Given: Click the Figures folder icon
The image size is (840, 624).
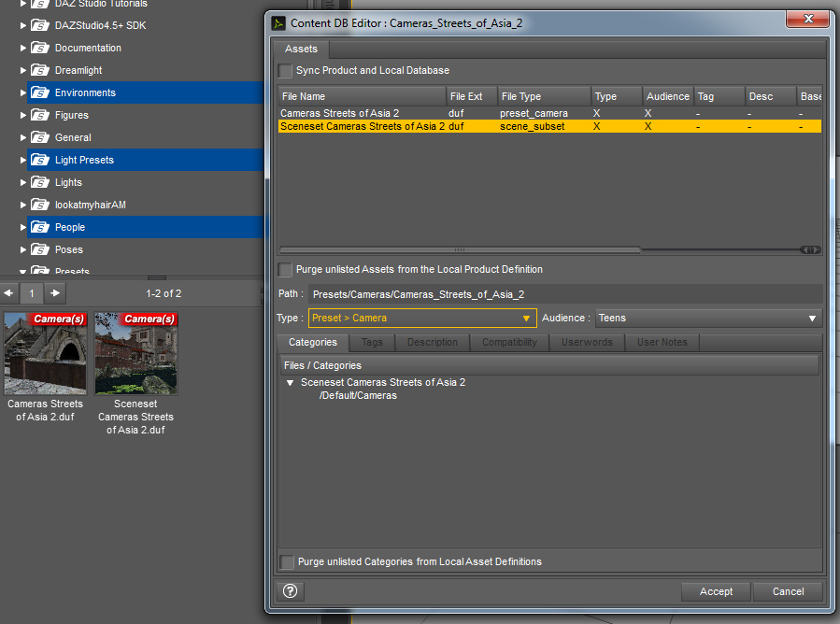Looking at the screenshot, I should coord(40,115).
